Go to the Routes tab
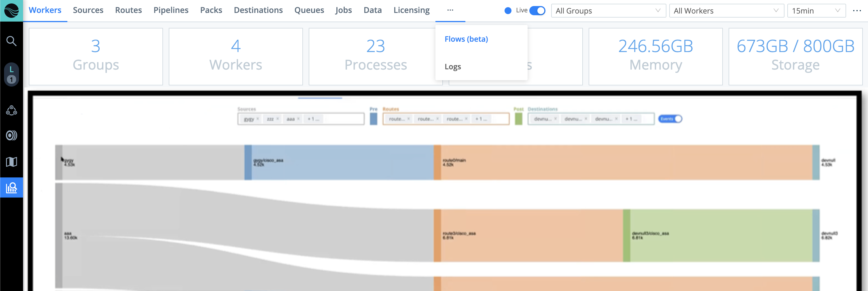 pos(128,10)
